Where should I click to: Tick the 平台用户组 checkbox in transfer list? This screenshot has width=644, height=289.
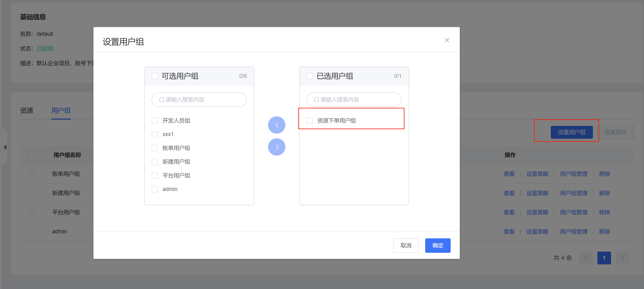(155, 176)
